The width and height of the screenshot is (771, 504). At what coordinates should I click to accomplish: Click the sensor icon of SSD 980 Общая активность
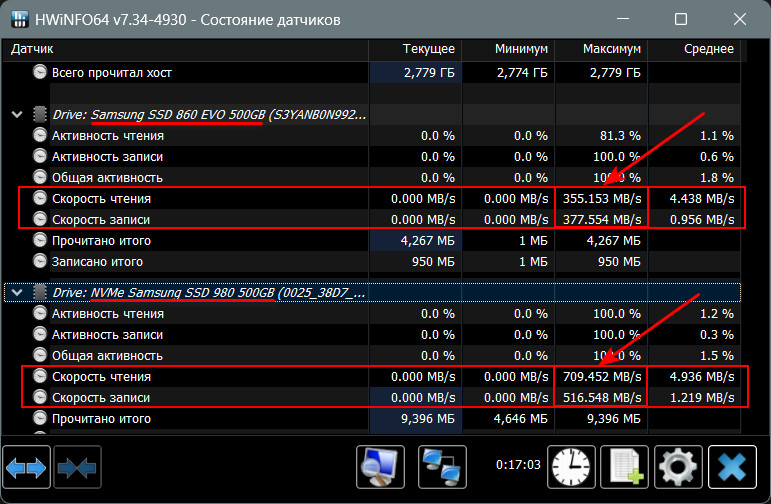pyautogui.click(x=40, y=355)
